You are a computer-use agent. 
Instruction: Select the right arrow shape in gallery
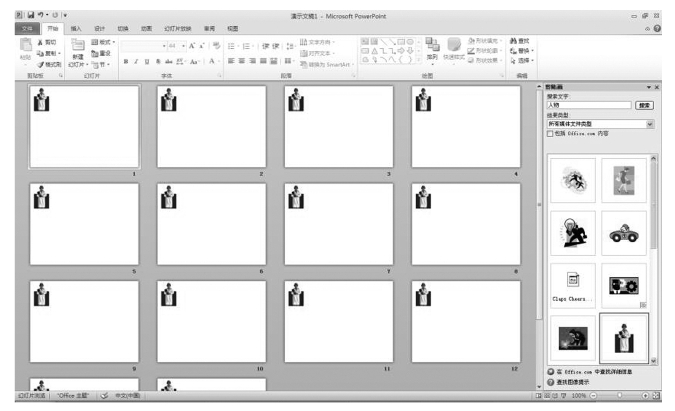[x=401, y=51]
